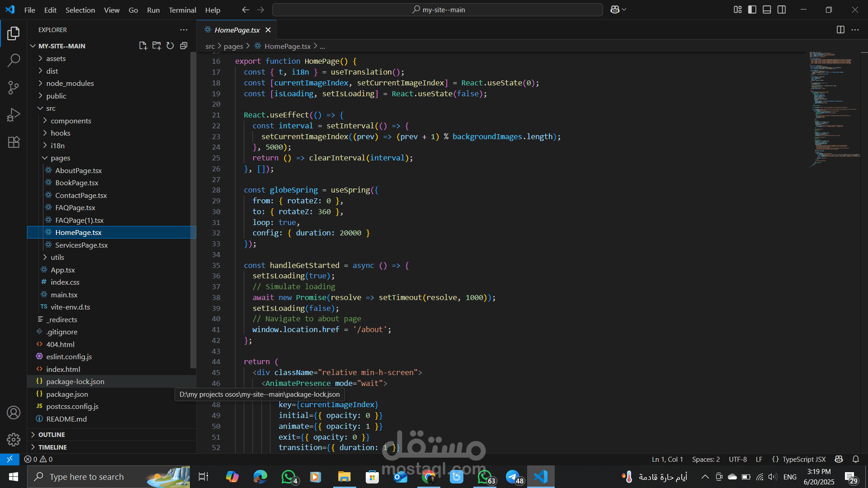Open remote window indicator in status bar
The width and height of the screenshot is (868, 488).
(9, 459)
